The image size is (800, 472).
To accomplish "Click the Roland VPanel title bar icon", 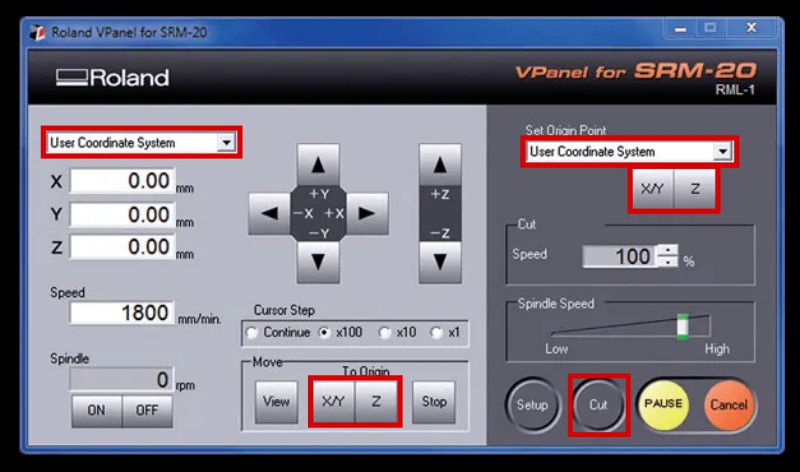I will (x=37, y=32).
